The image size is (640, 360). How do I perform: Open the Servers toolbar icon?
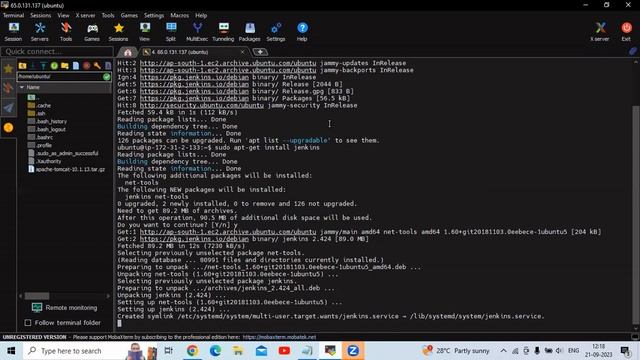[x=40, y=32]
